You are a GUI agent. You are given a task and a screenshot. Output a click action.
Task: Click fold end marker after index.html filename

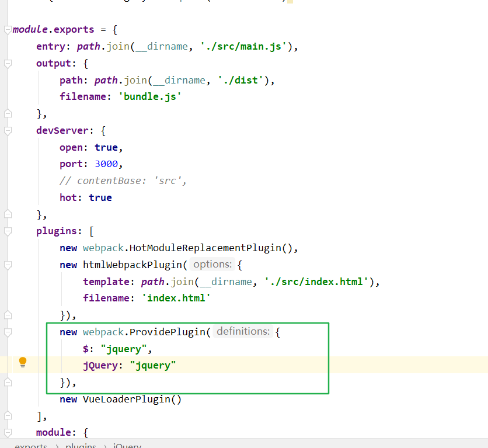click(8, 315)
